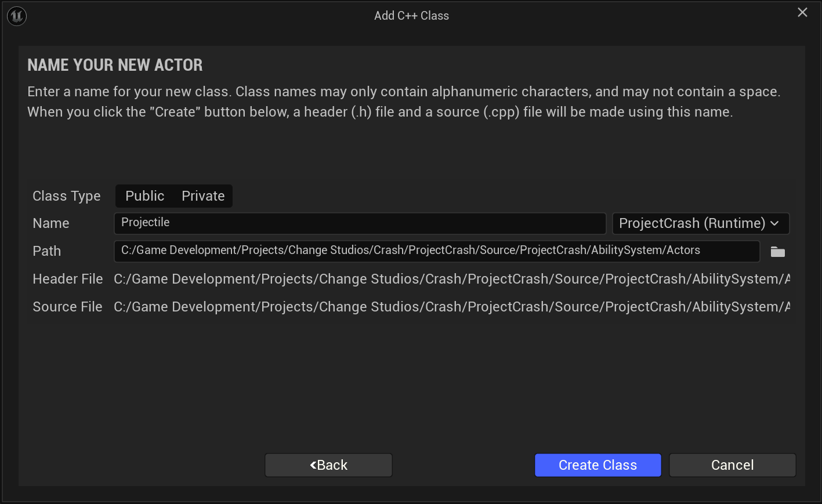Screen dimensions: 822x504
Task: Cancel the new class dialog
Action: tap(732, 465)
